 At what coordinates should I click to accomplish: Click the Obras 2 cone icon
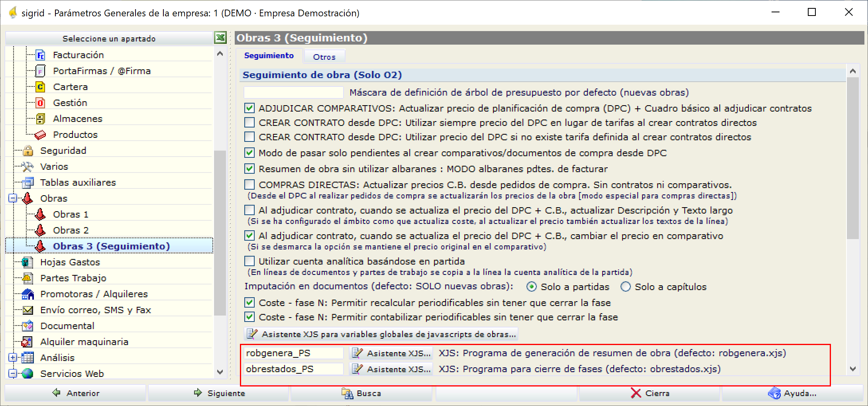(x=40, y=230)
